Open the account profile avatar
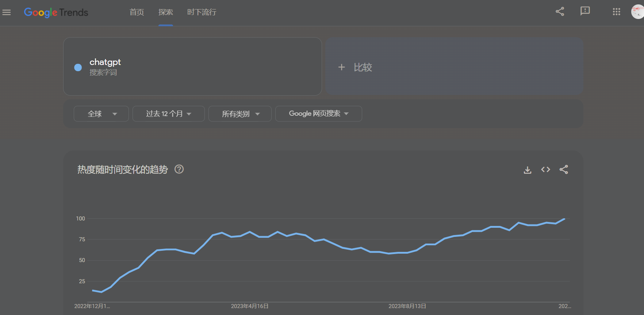 coord(638,12)
